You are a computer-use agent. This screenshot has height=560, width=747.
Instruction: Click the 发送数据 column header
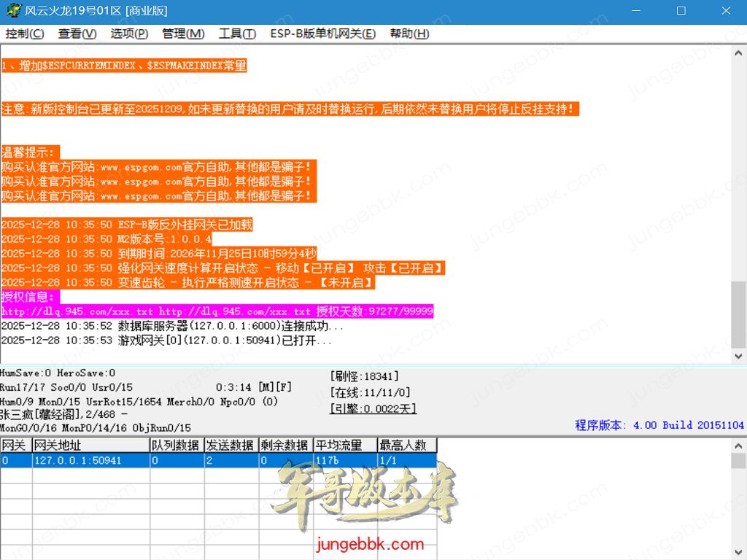[x=230, y=445]
